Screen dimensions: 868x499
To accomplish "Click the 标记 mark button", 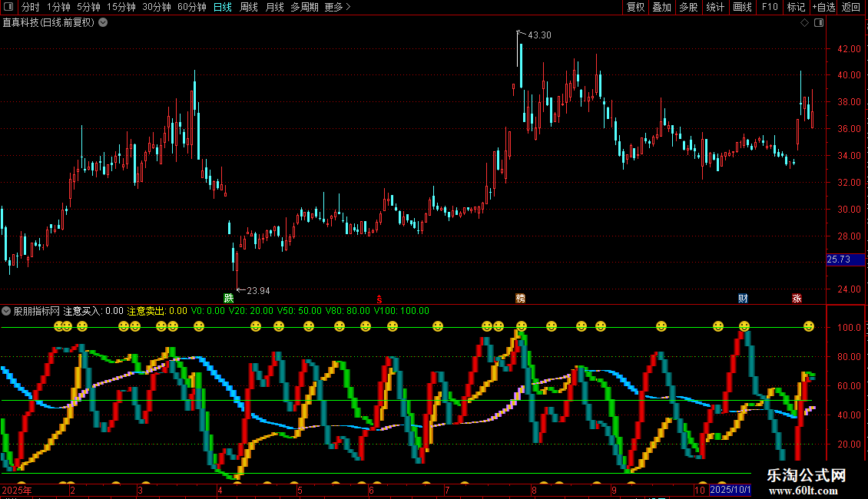I will point(796,7).
